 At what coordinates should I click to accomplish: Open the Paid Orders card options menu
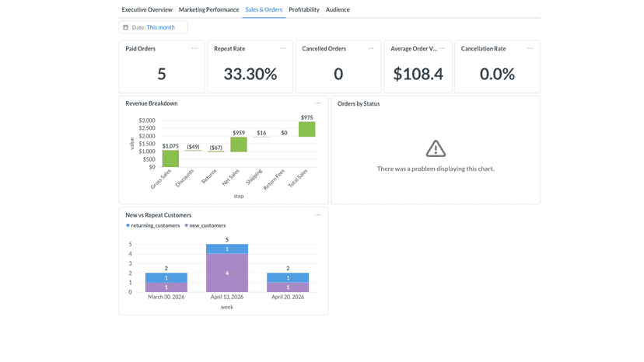(x=194, y=48)
